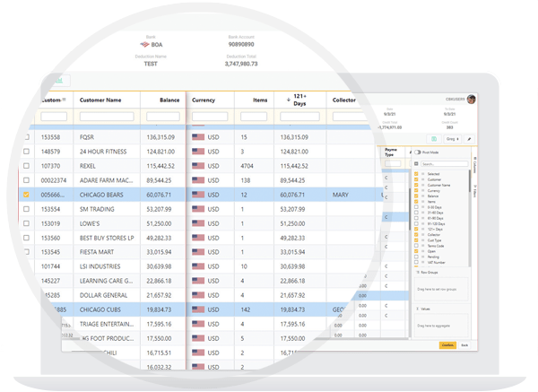Click the Bank of America logo
This screenshot has height=392, width=538.
(144, 44)
